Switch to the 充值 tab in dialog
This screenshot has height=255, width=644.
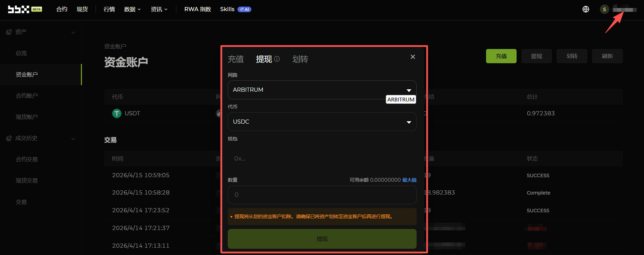coord(236,59)
